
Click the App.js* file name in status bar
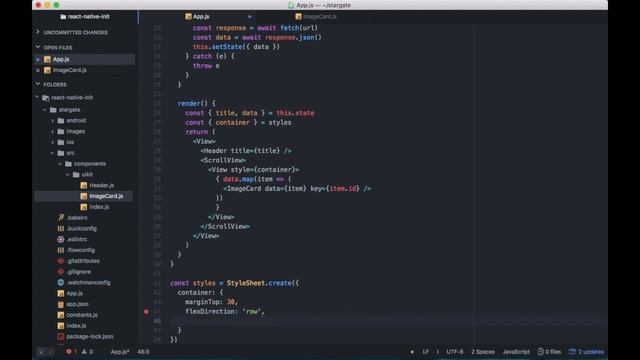click(x=120, y=351)
